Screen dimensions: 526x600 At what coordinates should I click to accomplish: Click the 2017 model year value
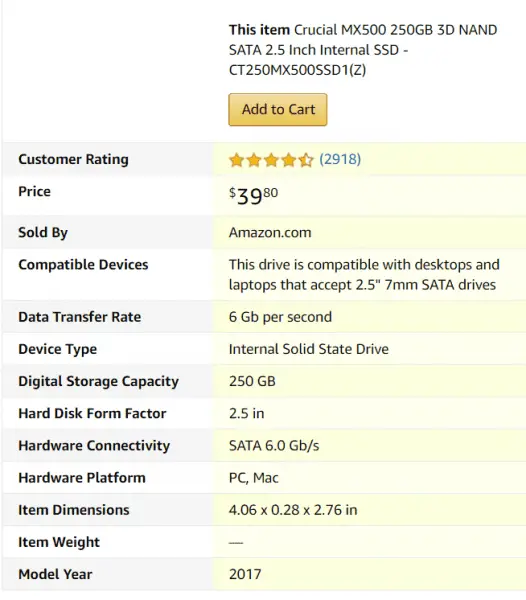tap(245, 574)
